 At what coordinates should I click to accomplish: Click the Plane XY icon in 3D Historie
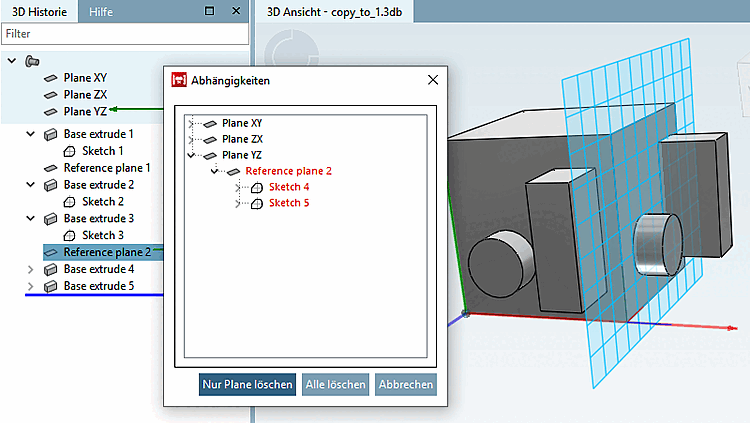tap(50, 78)
